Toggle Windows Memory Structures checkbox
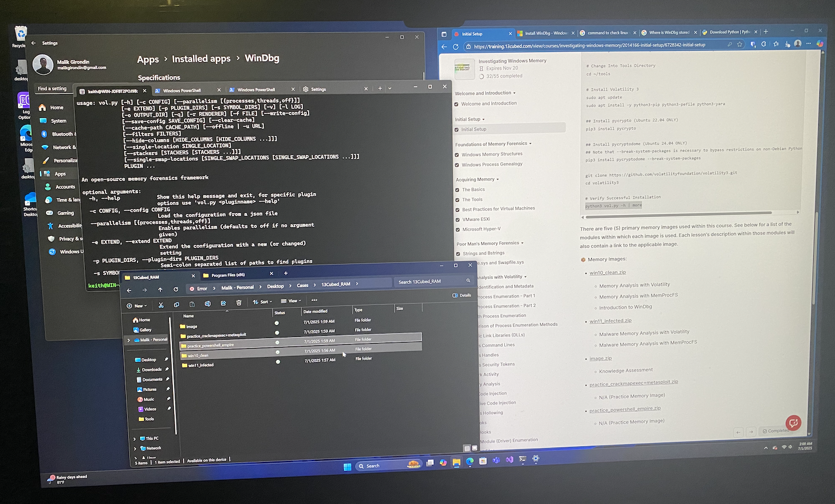This screenshot has height=504, width=835. coord(457,155)
